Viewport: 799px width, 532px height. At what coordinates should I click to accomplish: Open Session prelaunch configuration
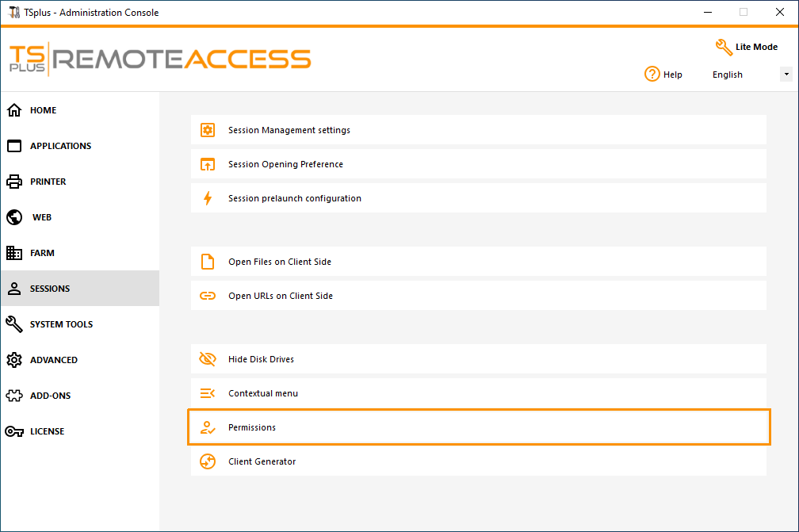coord(294,198)
